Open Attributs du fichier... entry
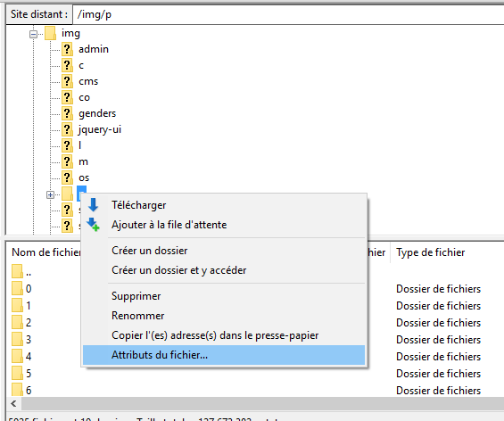This screenshot has width=504, height=421. click(224, 355)
